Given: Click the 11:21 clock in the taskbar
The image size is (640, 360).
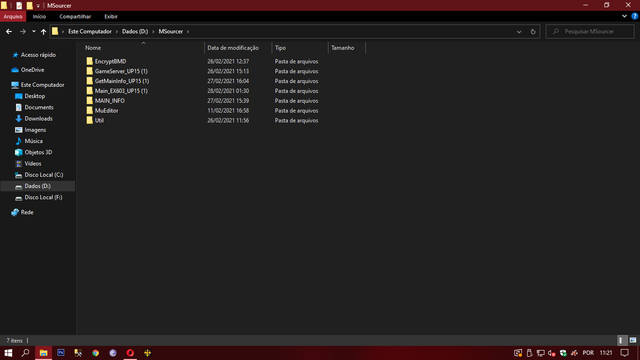Looking at the screenshot, I should 606,353.
